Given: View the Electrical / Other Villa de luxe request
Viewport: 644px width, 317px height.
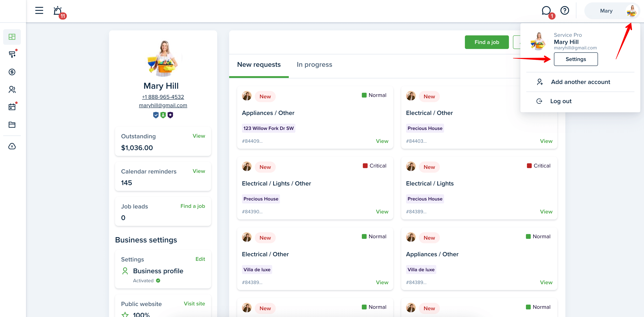Looking at the screenshot, I should pyautogui.click(x=382, y=282).
